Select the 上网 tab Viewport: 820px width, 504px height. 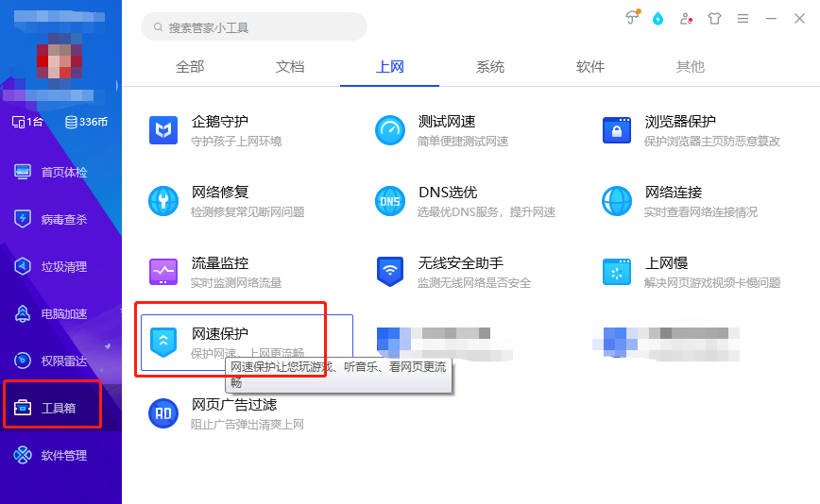coord(389,67)
